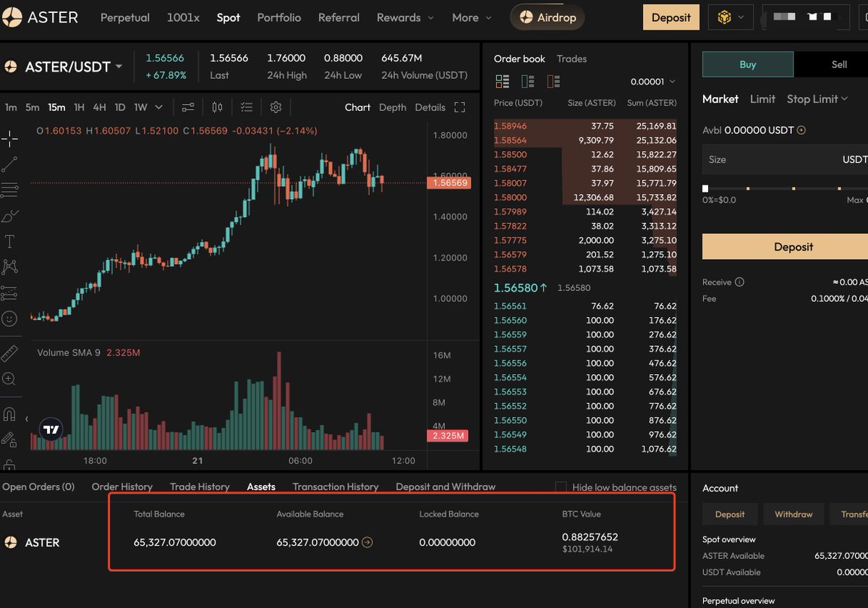Viewport: 868px width, 608px height.
Task: Click the info icon next to Receive
Action: pos(739,282)
